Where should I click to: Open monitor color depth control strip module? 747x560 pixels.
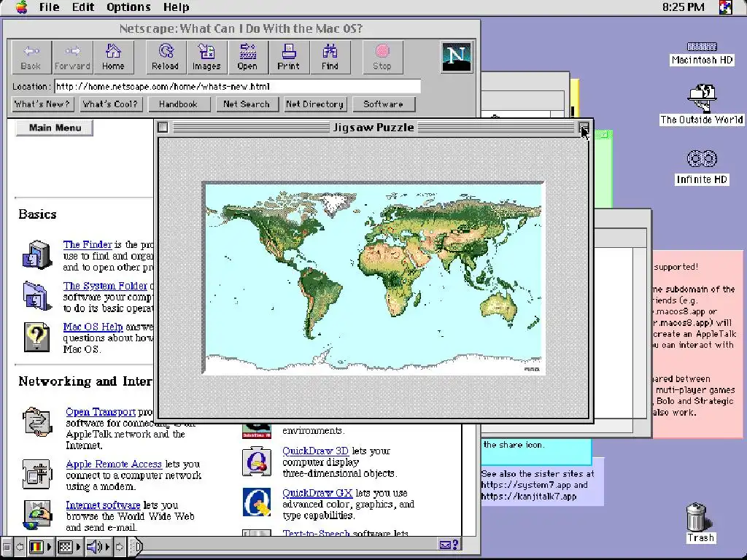40,547
